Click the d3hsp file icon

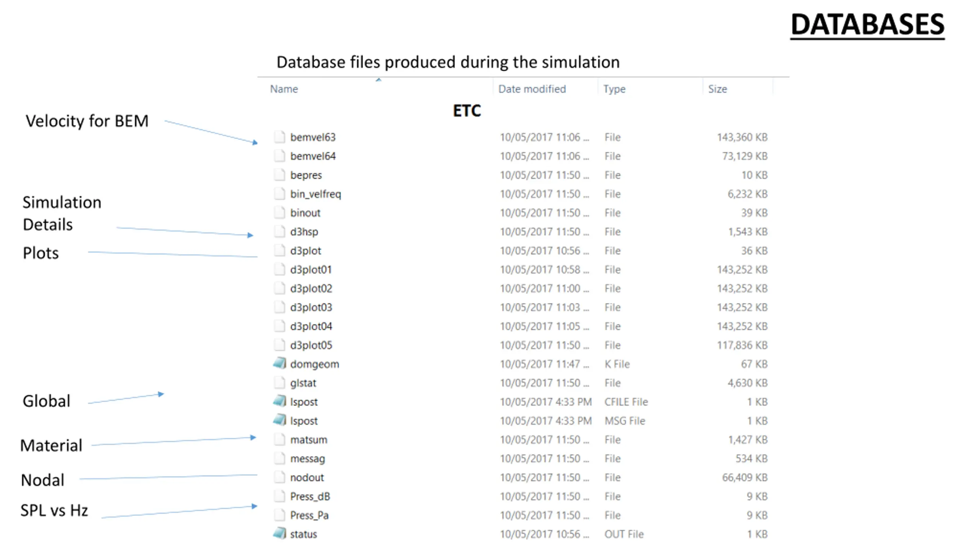(x=279, y=231)
